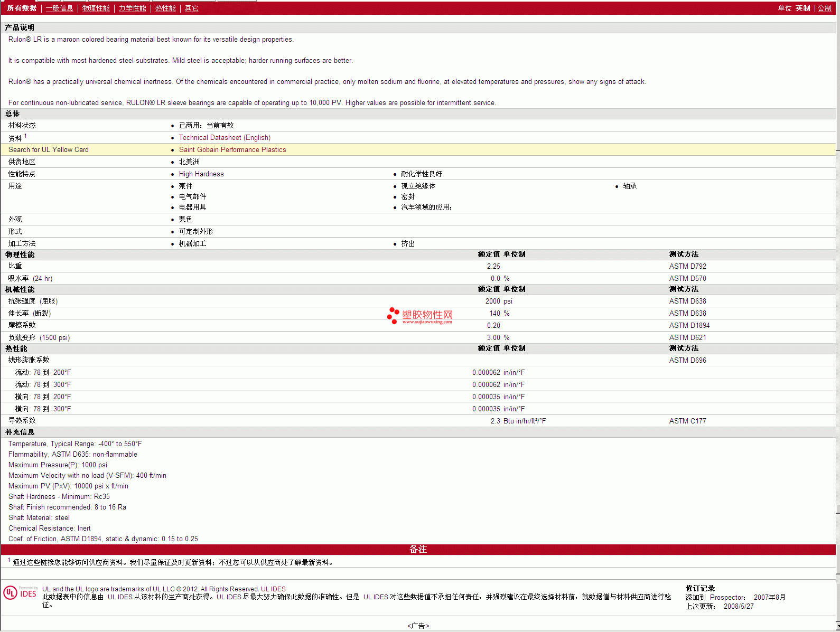
Task: Open Technical Datasheet (English) link
Action: (225, 137)
